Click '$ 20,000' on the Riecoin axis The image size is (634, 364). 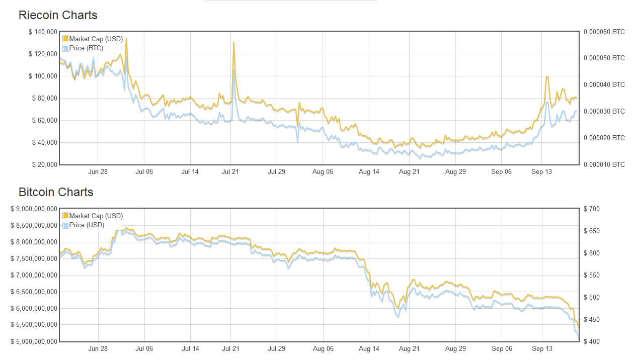[44, 165]
